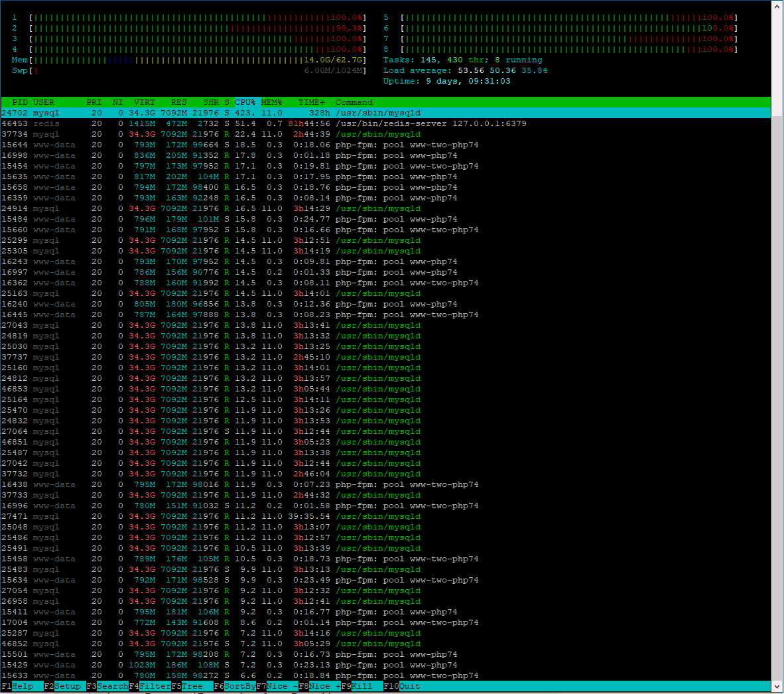Image resolution: width=784 pixels, height=694 pixels.
Task: Sort by the NI column header
Action: [x=117, y=102]
